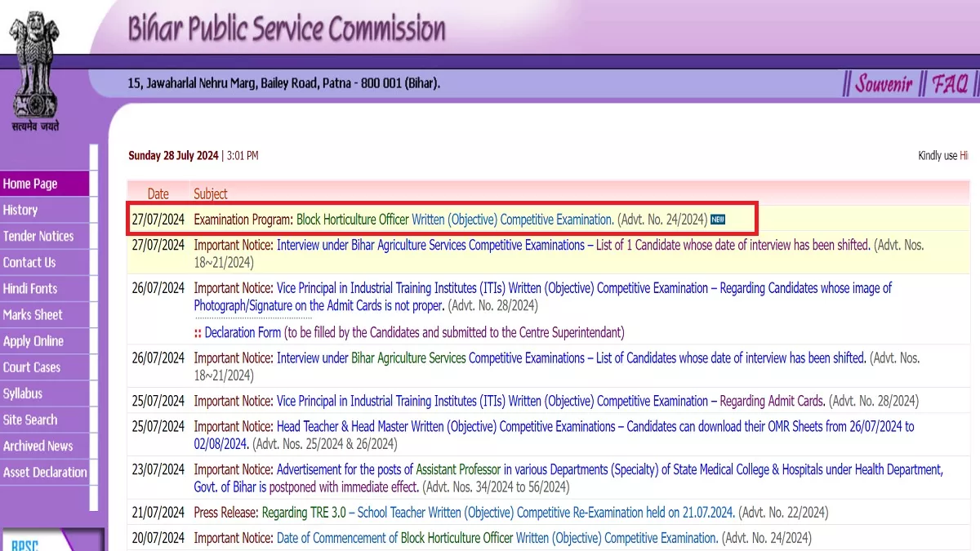
Task: Open the Block Horticulture Officer Examination Program notice
Action: 403,219
